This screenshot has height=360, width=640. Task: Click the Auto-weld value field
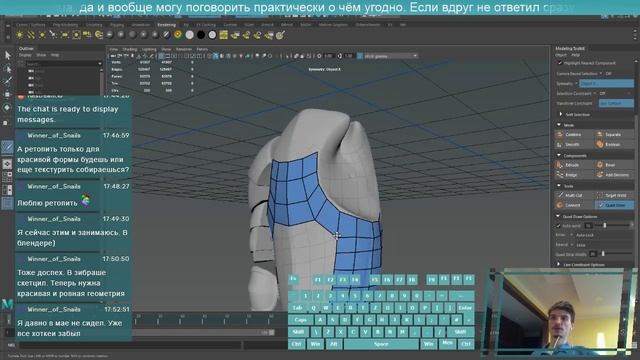tap(588, 226)
